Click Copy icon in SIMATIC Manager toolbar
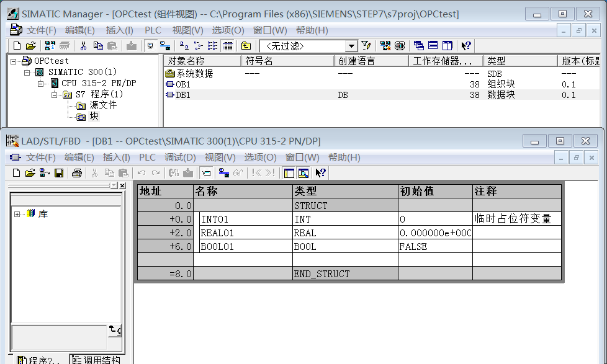Image resolution: width=607 pixels, height=364 pixels. tap(98, 46)
